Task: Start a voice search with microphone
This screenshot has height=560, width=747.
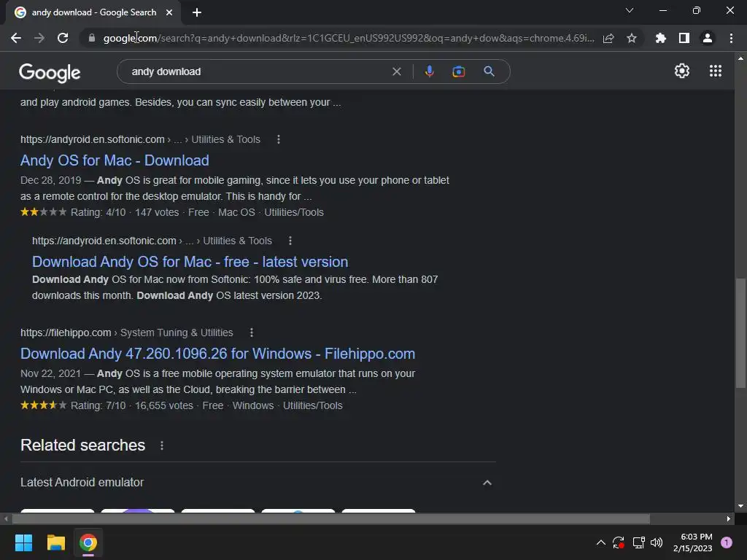Action: click(429, 71)
